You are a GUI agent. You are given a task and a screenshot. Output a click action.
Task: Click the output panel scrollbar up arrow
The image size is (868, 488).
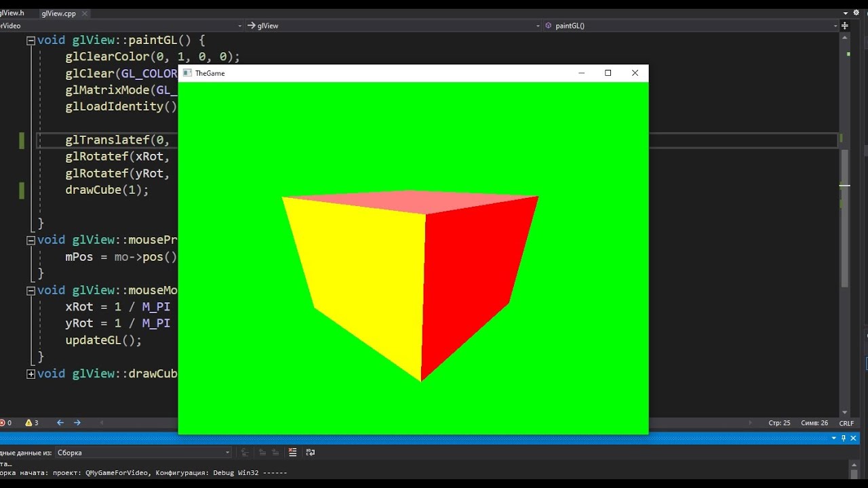pyautogui.click(x=854, y=466)
